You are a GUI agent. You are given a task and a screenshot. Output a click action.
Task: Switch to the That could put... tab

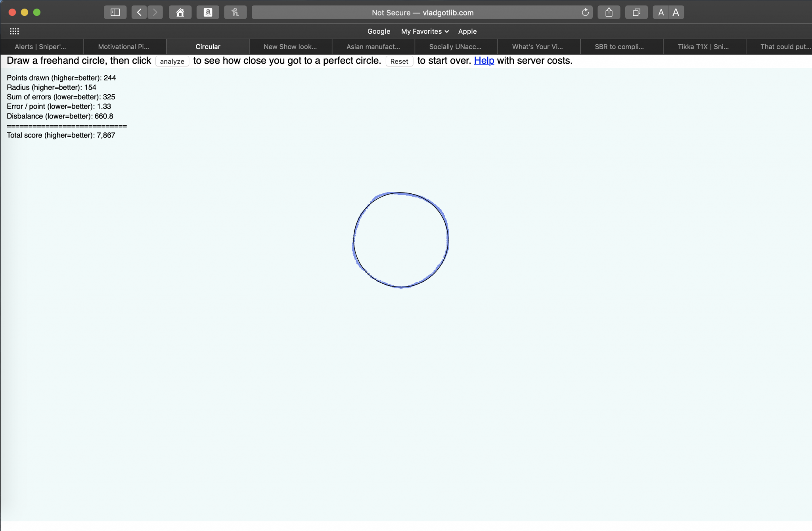coord(779,47)
